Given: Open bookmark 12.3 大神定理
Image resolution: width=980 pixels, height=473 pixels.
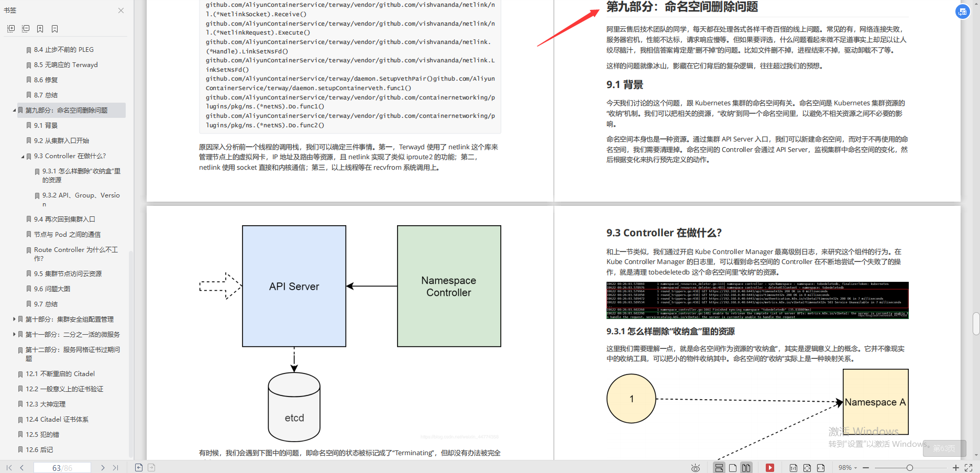Looking at the screenshot, I should pyautogui.click(x=46, y=404).
